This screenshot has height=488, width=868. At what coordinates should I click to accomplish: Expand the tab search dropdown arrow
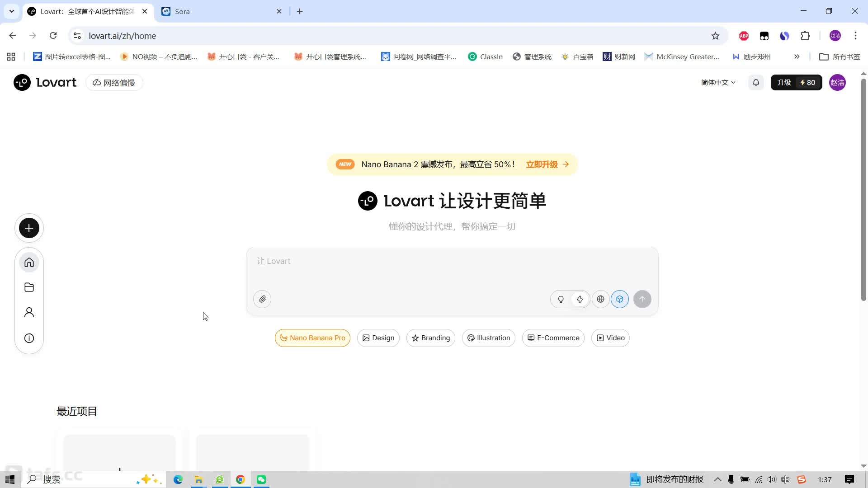pyautogui.click(x=12, y=11)
